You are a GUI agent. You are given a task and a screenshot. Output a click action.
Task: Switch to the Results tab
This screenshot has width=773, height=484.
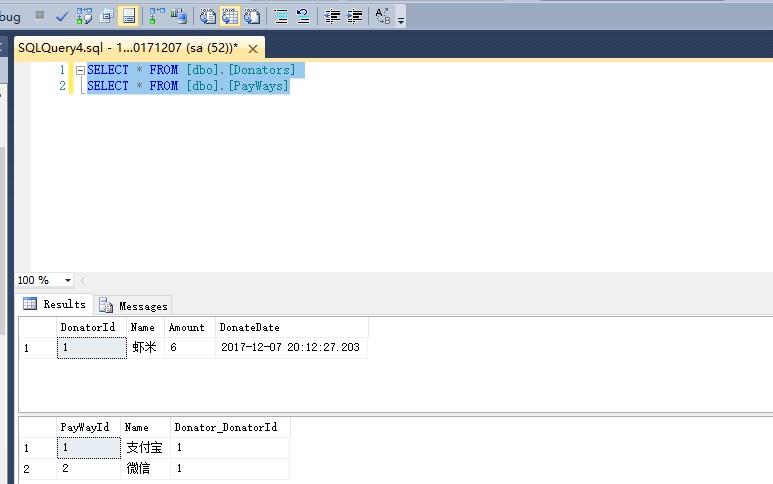coord(55,304)
